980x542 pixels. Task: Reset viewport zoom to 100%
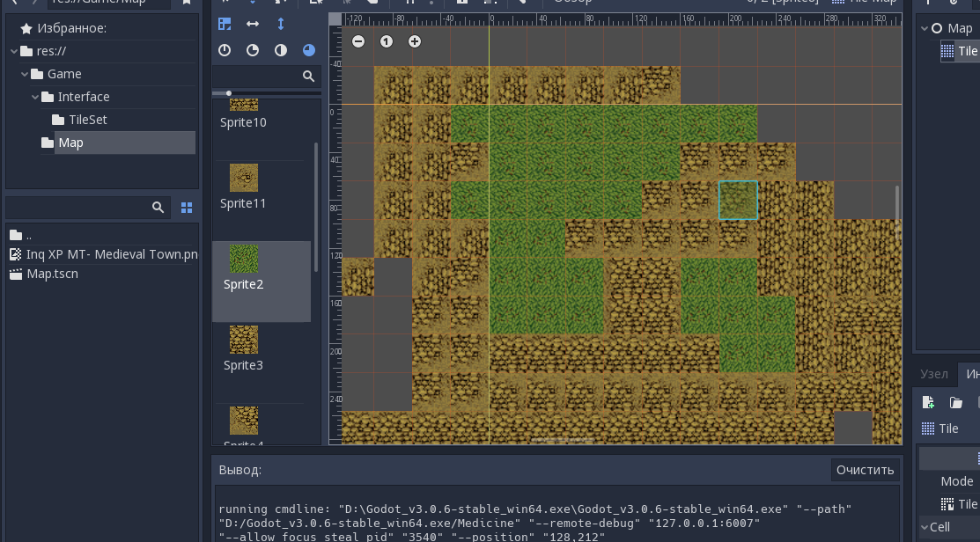pos(387,42)
